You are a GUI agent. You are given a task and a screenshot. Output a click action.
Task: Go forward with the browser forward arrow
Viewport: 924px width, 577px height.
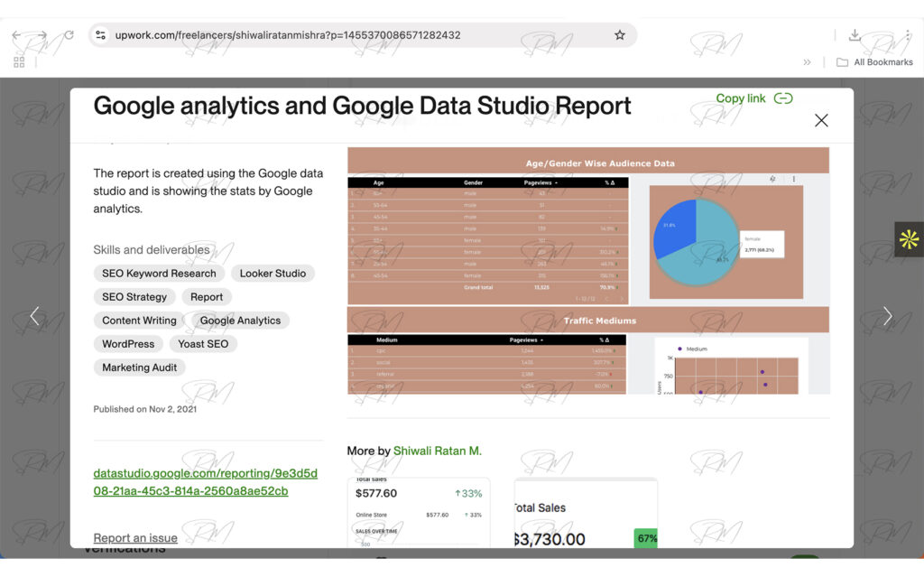[x=42, y=35]
